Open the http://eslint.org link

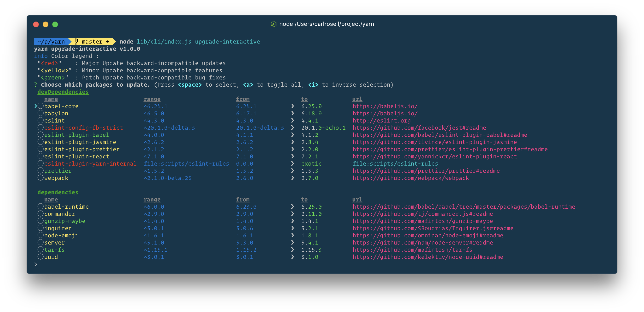pyautogui.click(x=381, y=121)
